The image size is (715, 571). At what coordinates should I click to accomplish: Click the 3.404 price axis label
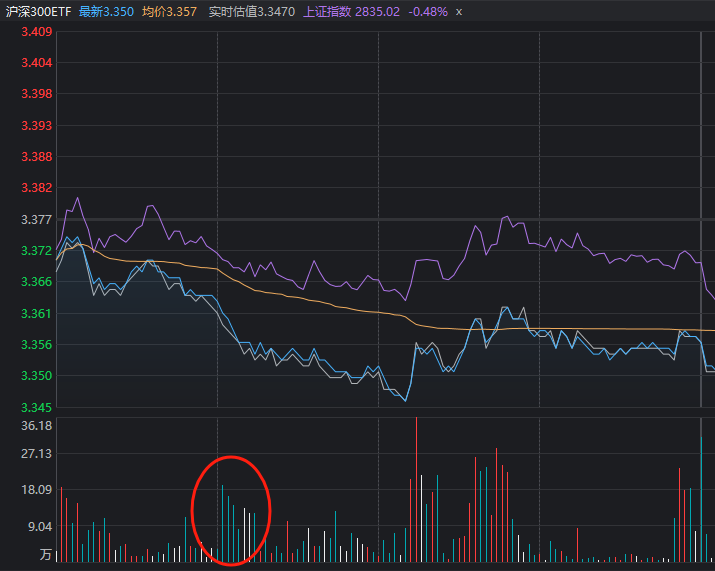37,62
